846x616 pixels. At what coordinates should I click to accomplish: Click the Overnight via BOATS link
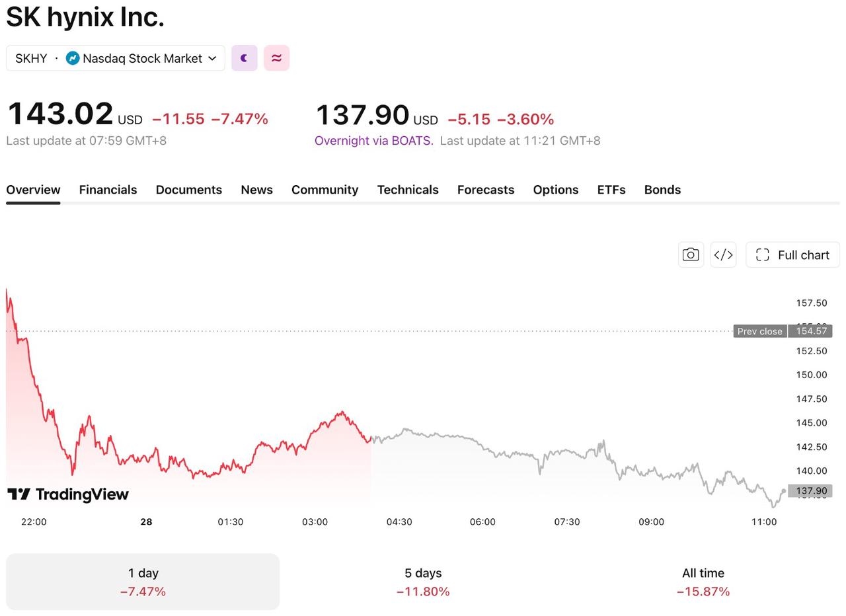tap(374, 140)
